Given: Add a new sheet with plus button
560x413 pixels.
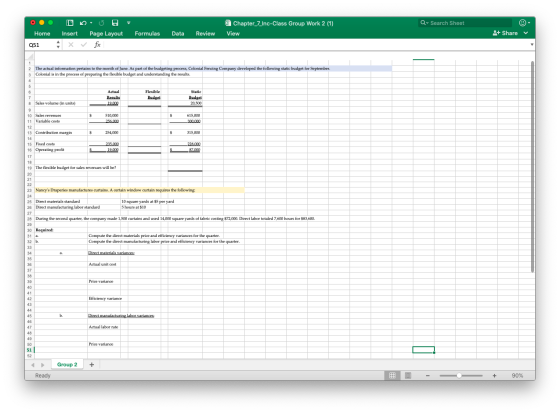Looking at the screenshot, I should pyautogui.click(x=91, y=364).
